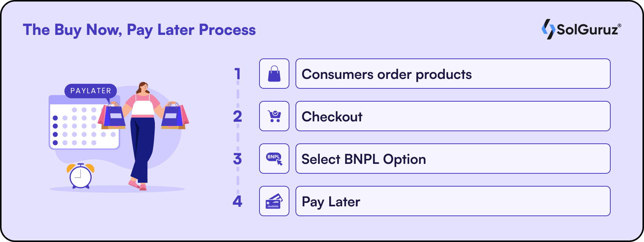The height and width of the screenshot is (242, 644).
Task: Click the BNPL cursor icon
Action: coord(274,159)
